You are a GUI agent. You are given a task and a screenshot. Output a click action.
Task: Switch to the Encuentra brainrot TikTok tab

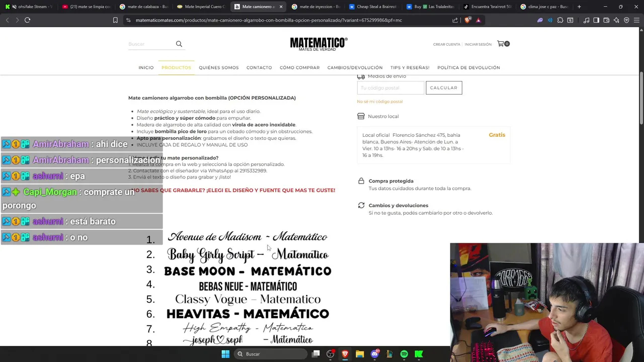click(488, 7)
